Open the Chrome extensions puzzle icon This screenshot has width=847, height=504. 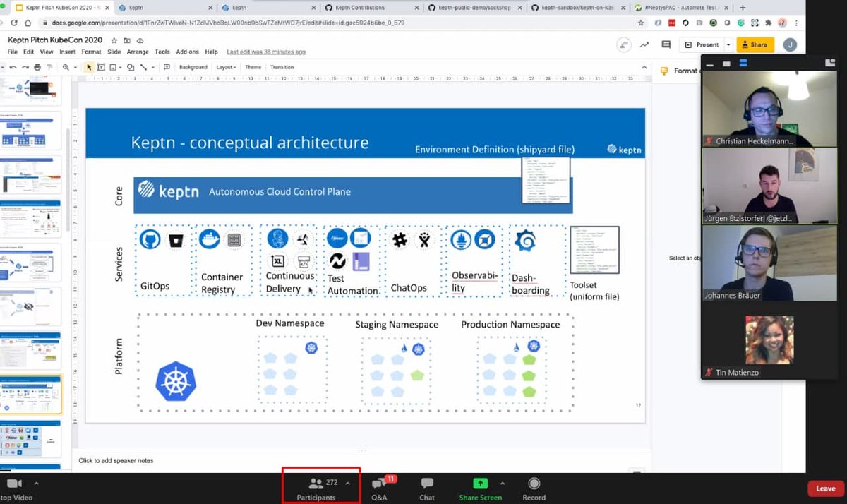pos(768,23)
